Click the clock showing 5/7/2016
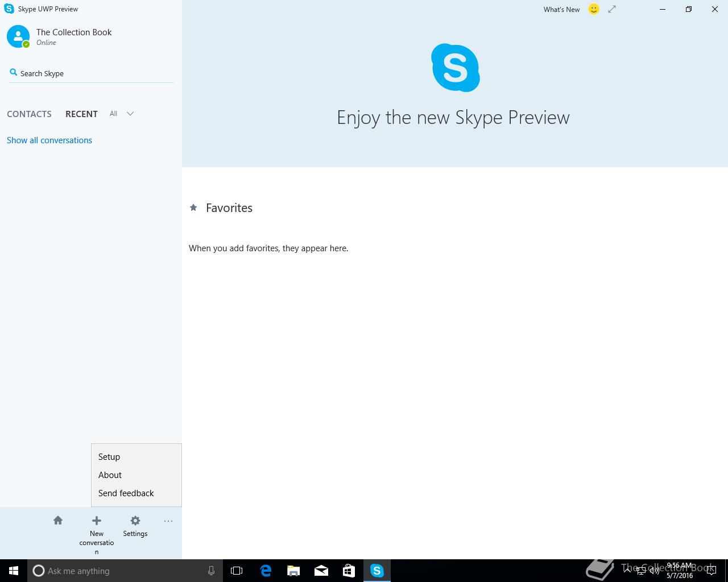The width and height of the screenshot is (728, 582). click(x=680, y=571)
